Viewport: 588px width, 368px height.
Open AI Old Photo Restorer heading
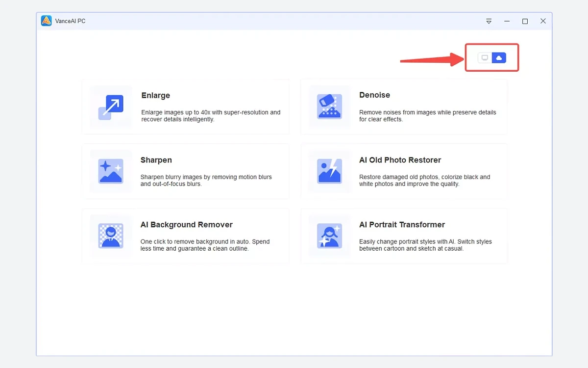click(x=400, y=160)
